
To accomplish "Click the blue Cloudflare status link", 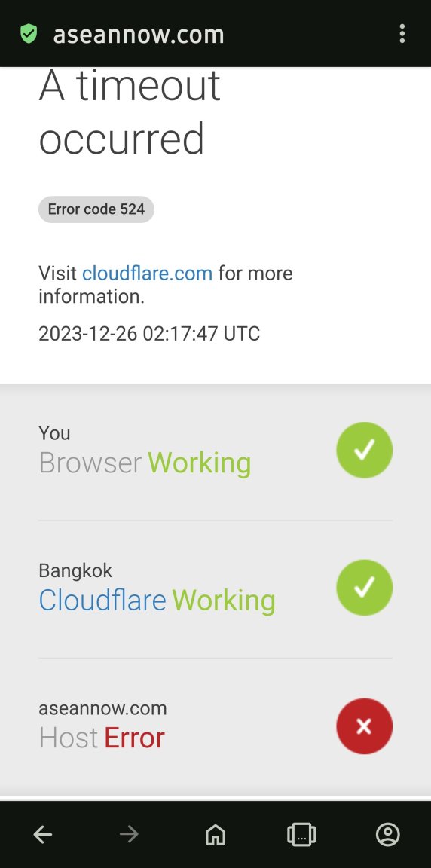I will tap(102, 600).
